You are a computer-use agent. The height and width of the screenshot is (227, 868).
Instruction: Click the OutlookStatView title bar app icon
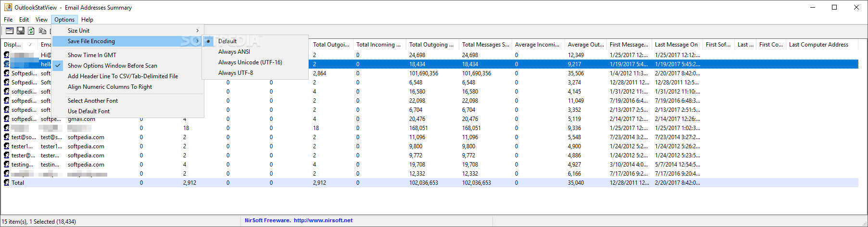click(8, 7)
